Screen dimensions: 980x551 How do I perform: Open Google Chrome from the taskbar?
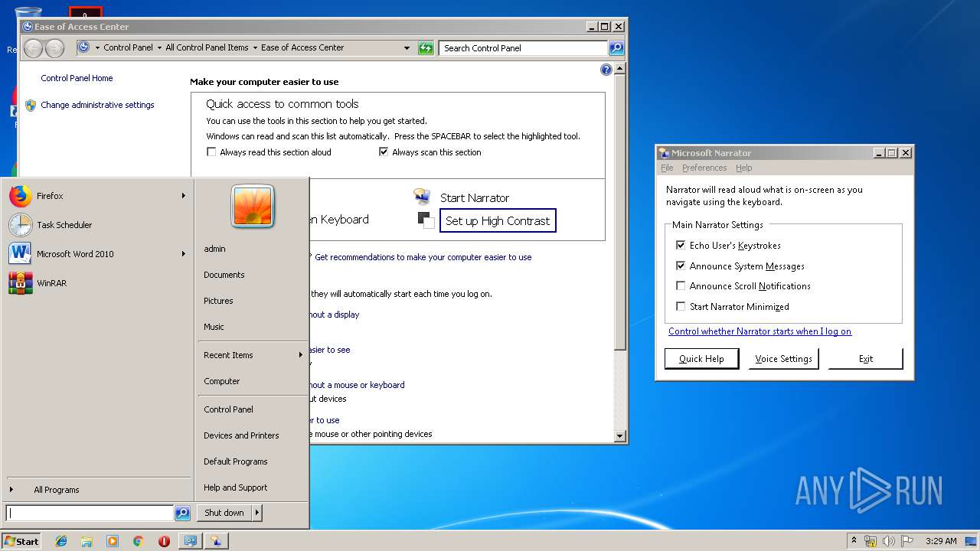pos(138,541)
